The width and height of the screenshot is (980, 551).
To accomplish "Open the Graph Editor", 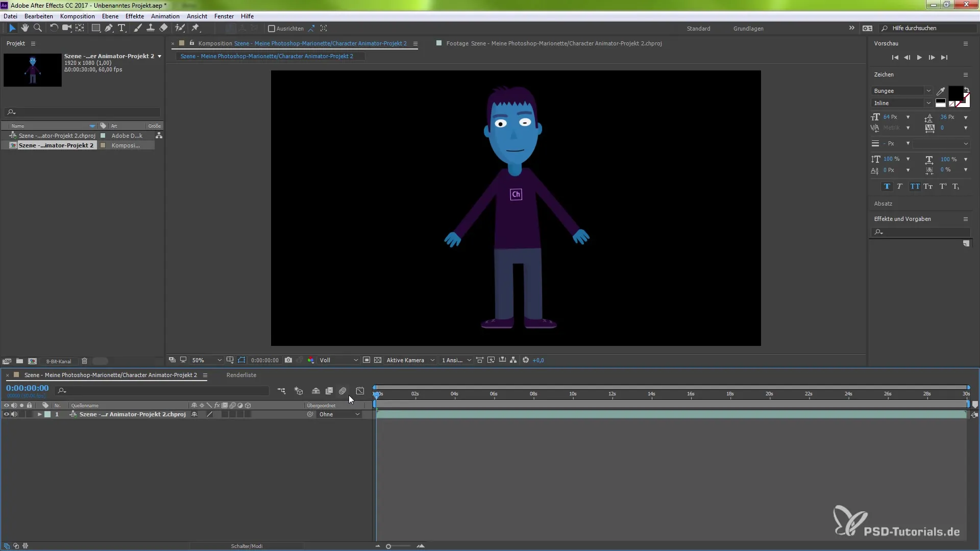I will (x=360, y=391).
